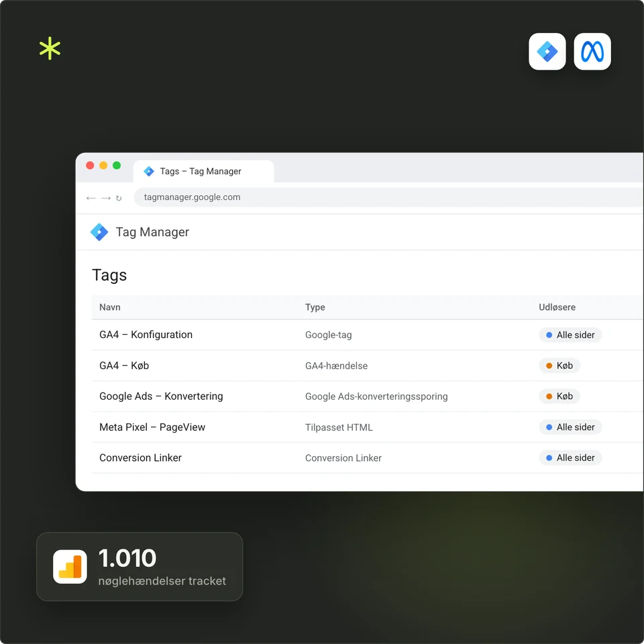The height and width of the screenshot is (644, 644).
Task: Open the GA4 – Køb tag
Action: 124,366
